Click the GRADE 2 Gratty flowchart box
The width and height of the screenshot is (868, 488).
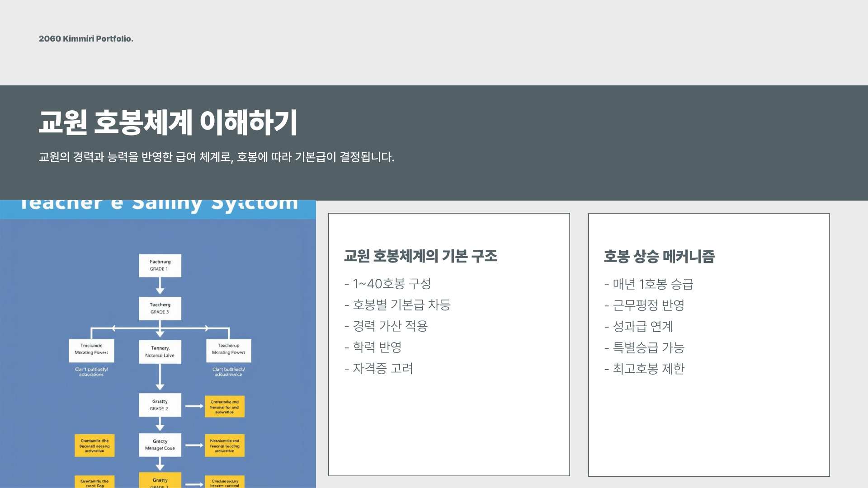coord(160,405)
